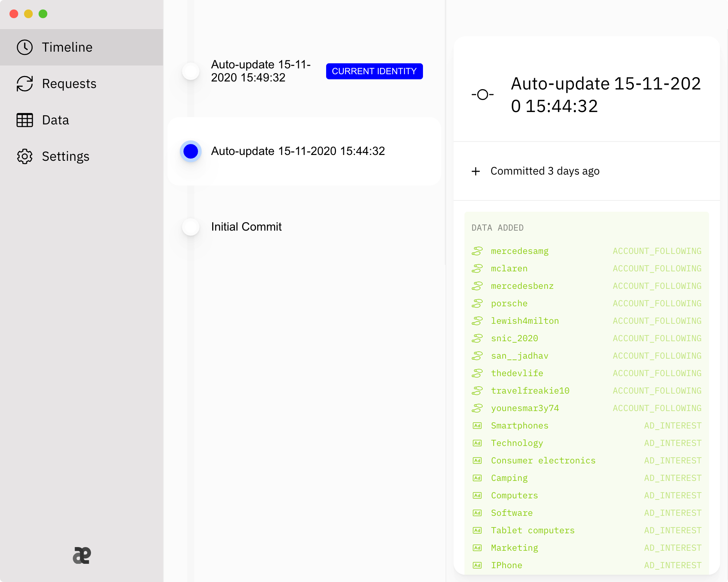The width and height of the screenshot is (728, 582).
Task: Open the Data section
Action: (55, 120)
